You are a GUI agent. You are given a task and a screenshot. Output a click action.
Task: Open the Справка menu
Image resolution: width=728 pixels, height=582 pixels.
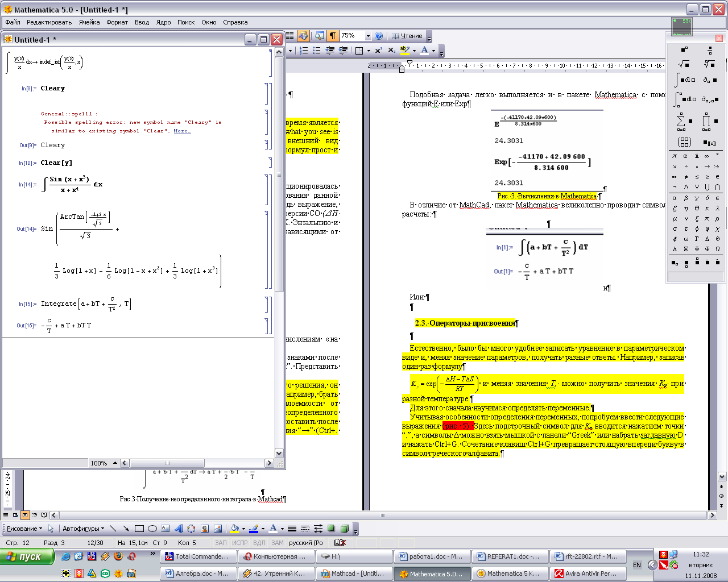pyautogui.click(x=235, y=22)
